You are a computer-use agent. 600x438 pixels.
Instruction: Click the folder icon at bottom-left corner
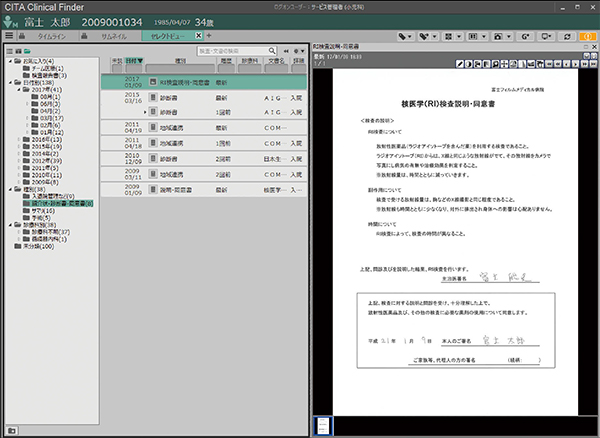(x=9, y=431)
